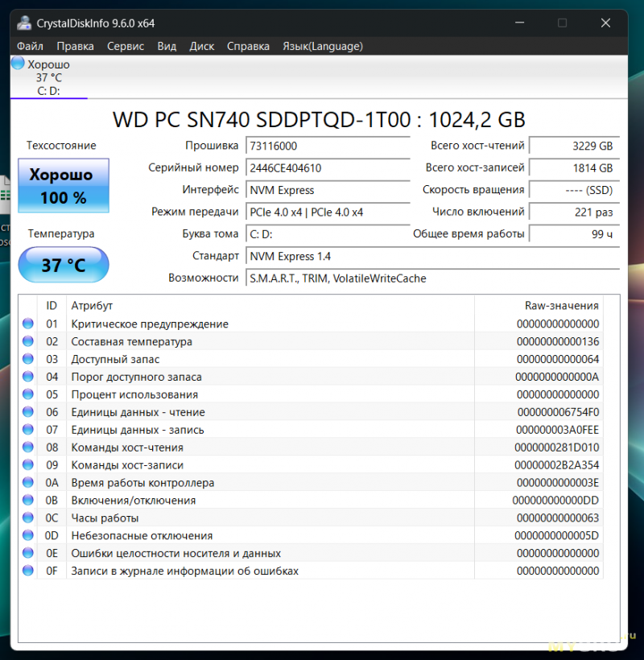Click raw value '000000281D010'

[557, 448]
